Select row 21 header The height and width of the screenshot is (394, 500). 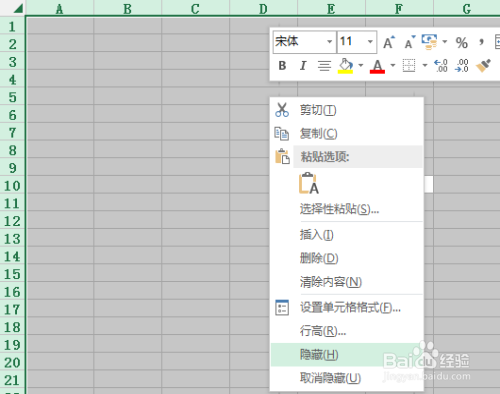(12, 380)
